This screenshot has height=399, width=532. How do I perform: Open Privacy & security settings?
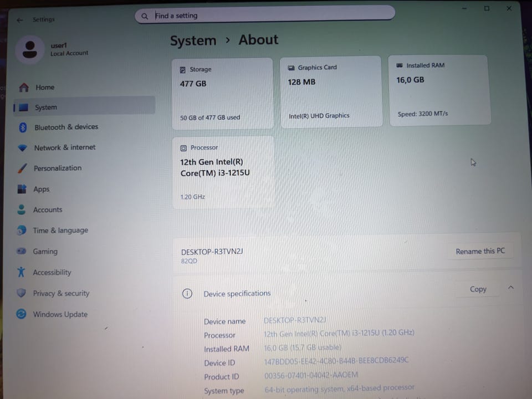pos(84,293)
